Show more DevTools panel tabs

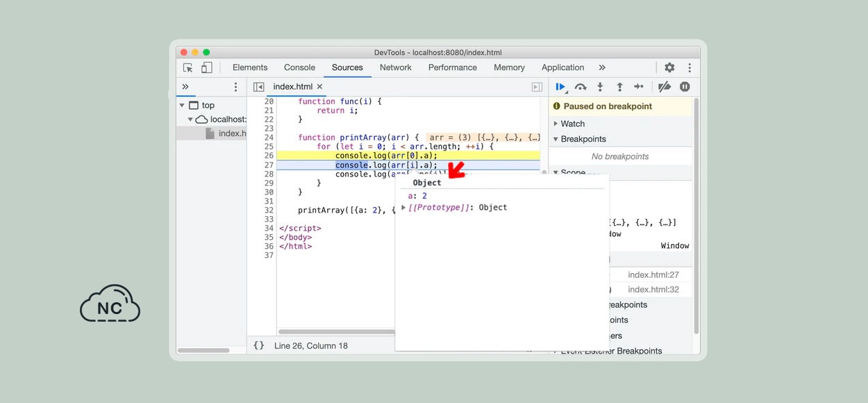pyautogui.click(x=602, y=67)
